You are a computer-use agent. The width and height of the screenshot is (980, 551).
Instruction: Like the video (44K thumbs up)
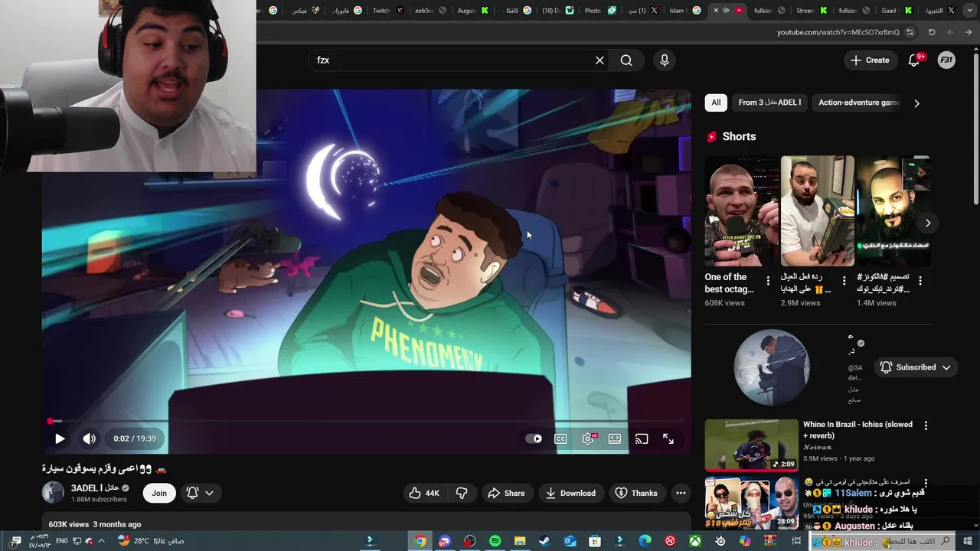pos(424,493)
